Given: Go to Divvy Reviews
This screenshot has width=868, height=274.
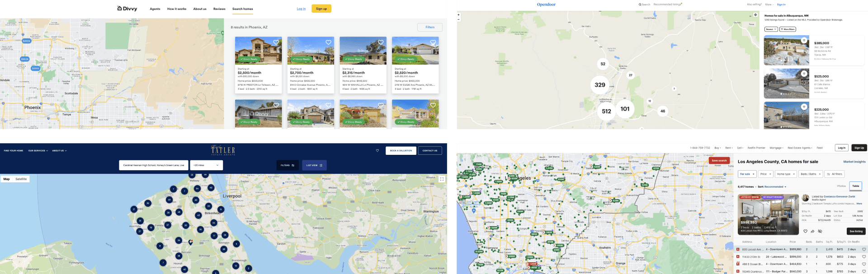Looking at the screenshot, I should (219, 9).
